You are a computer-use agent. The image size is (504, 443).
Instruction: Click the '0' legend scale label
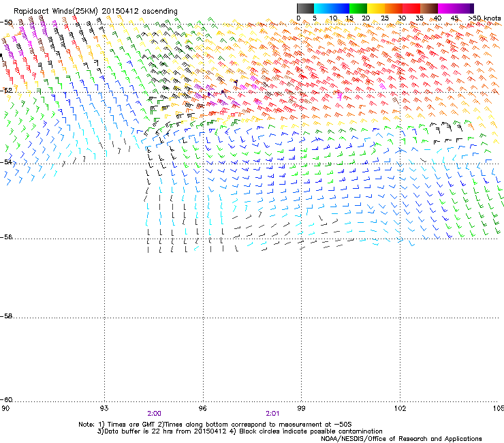pos(298,18)
